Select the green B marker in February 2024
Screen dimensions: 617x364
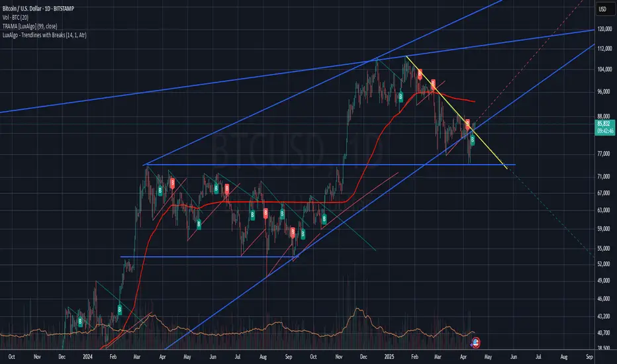[x=120, y=310]
